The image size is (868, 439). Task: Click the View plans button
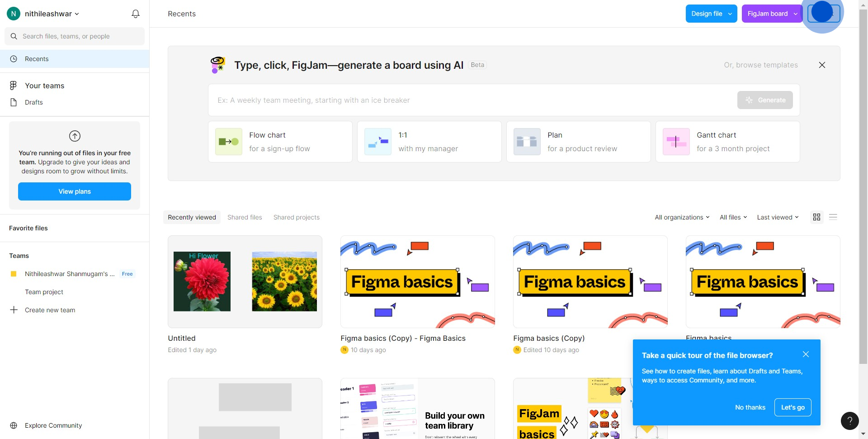[x=75, y=191]
